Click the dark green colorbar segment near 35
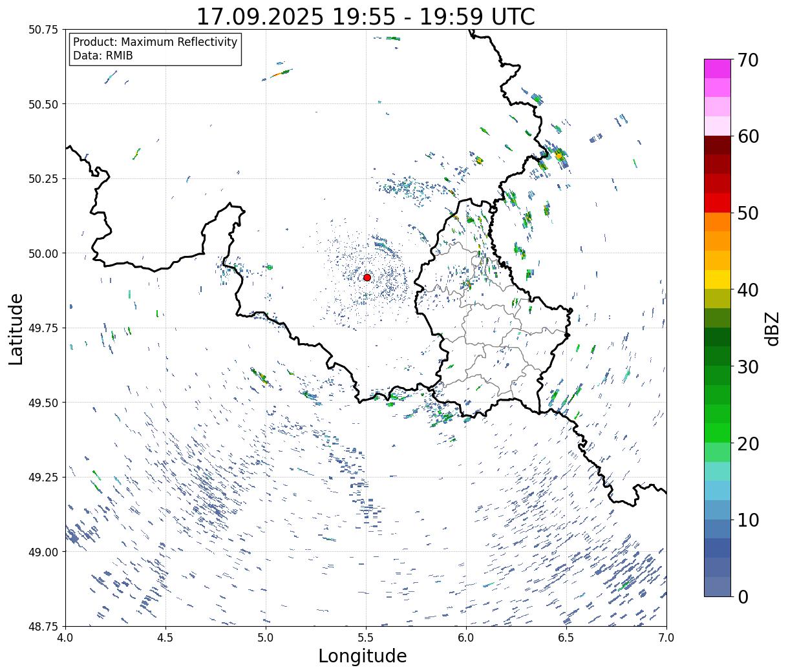Viewport: 788px width, 672px height. pos(718,337)
